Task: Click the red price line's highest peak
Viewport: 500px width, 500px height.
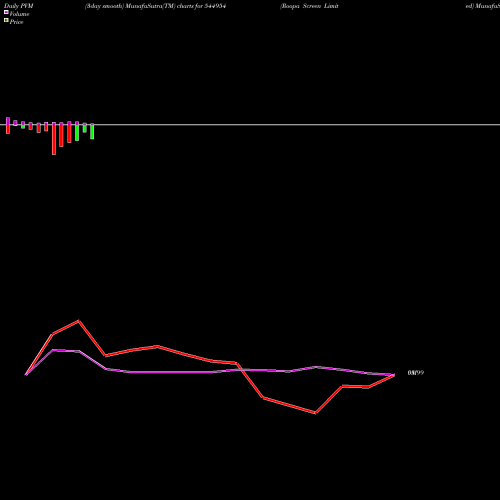Action: coord(79,321)
